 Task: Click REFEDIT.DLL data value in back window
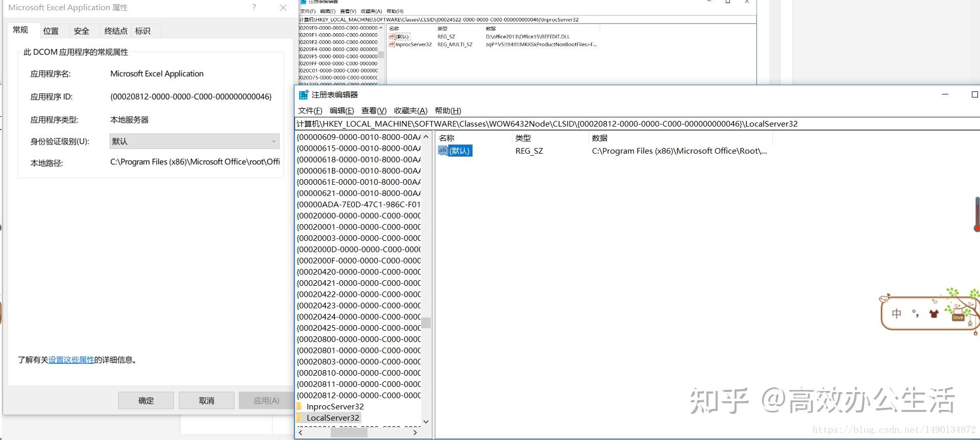[x=528, y=37]
